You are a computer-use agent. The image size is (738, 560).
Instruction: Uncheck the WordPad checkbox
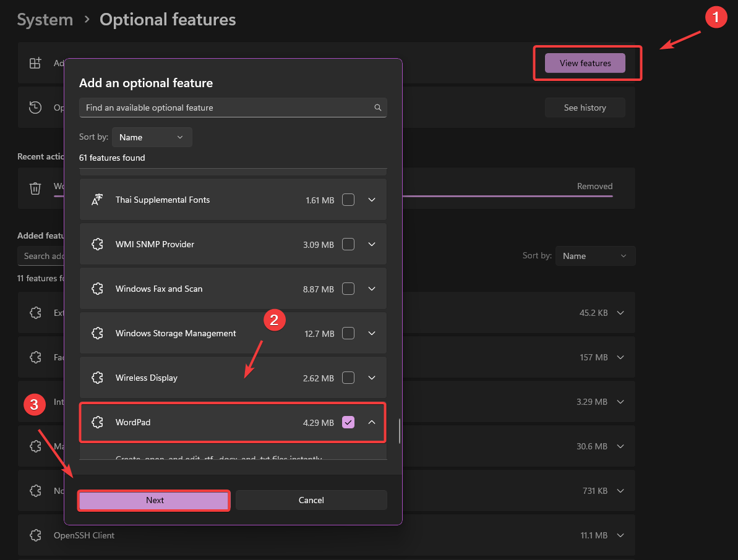pos(348,422)
